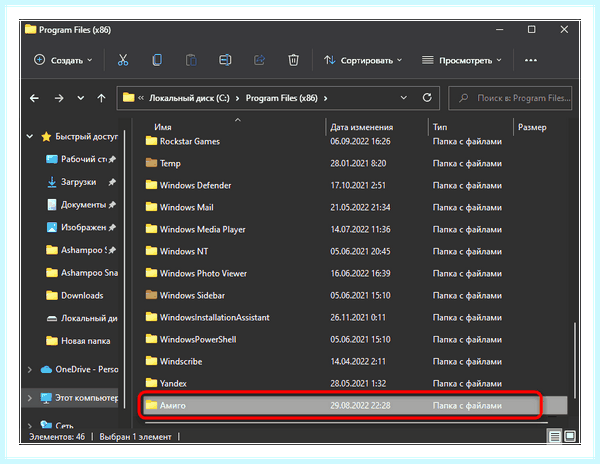Click the Temp folder icon
Image resolution: width=600 pixels, height=464 pixels.
coord(152,163)
